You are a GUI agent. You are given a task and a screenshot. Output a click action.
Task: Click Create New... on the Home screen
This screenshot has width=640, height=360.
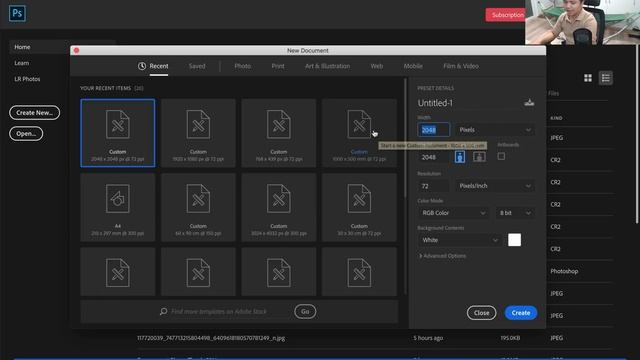click(34, 113)
